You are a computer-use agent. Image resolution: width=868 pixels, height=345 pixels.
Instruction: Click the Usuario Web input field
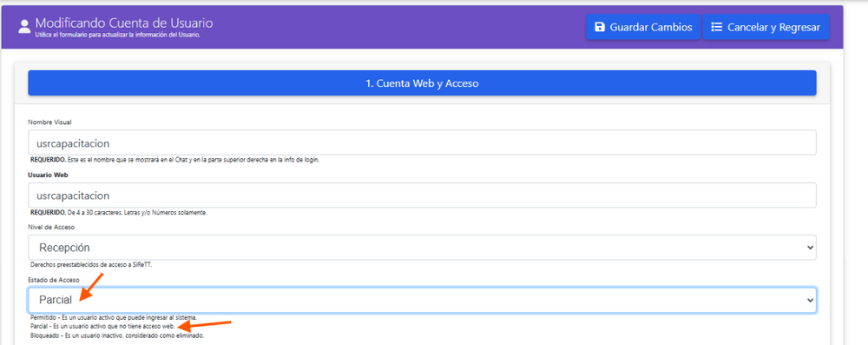pos(422,196)
